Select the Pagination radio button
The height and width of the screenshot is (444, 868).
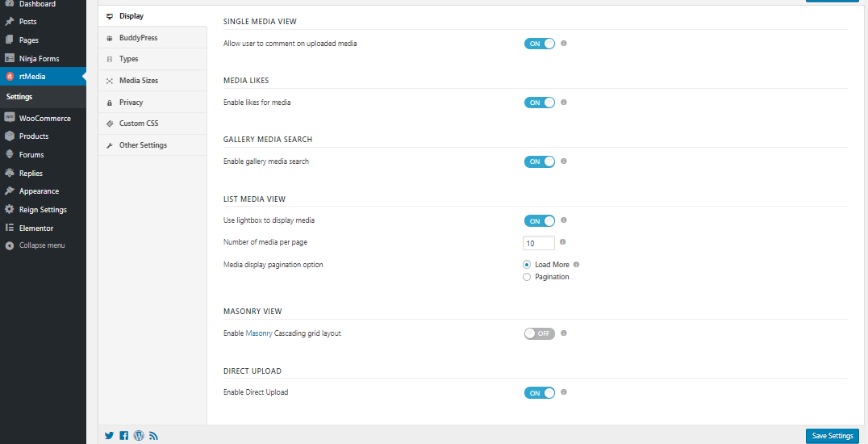click(x=527, y=277)
